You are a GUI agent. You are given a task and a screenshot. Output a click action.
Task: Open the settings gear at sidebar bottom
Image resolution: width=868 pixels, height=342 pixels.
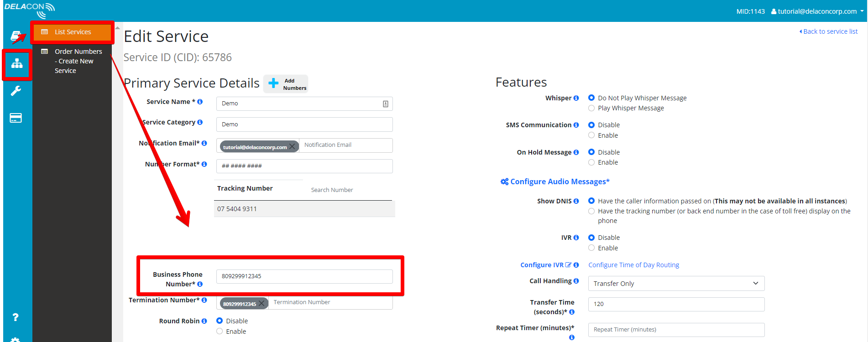[16, 340]
